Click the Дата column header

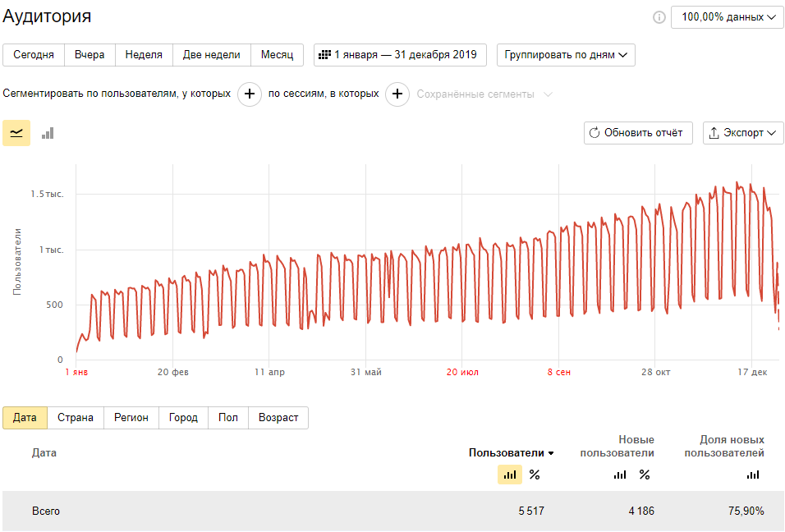pyautogui.click(x=44, y=453)
